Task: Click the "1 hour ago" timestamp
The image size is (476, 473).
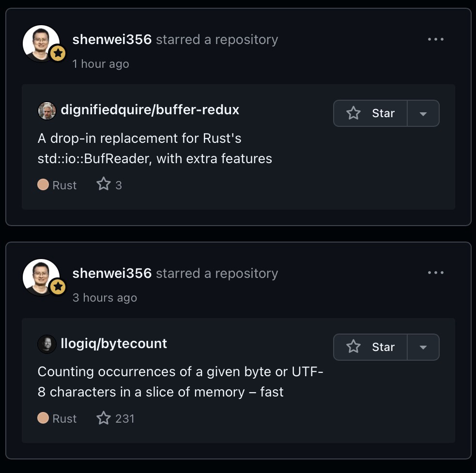Action: pos(101,64)
